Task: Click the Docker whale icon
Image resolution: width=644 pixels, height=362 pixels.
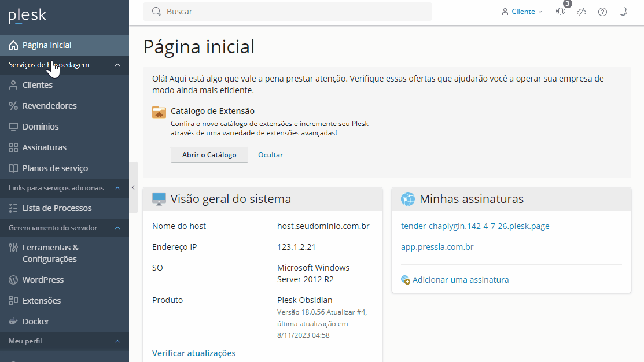Action: [x=13, y=321]
